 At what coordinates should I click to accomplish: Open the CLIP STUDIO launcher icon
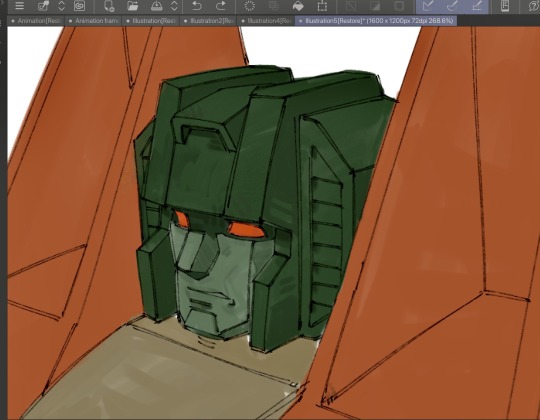[80, 6]
